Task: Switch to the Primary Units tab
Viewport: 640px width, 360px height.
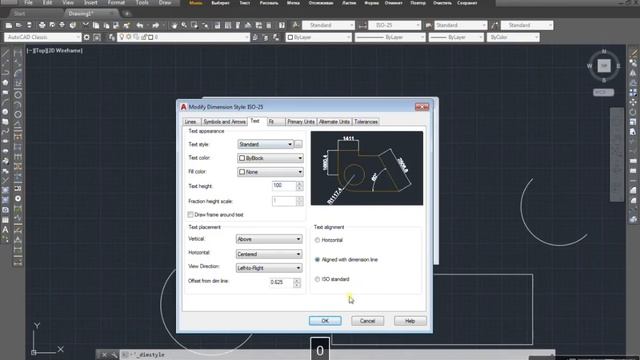Action: [x=301, y=122]
